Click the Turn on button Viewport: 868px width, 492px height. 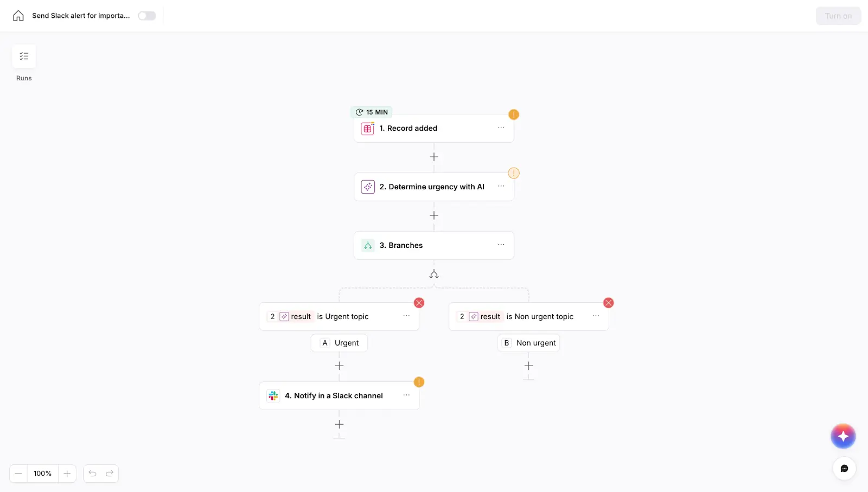838,16
